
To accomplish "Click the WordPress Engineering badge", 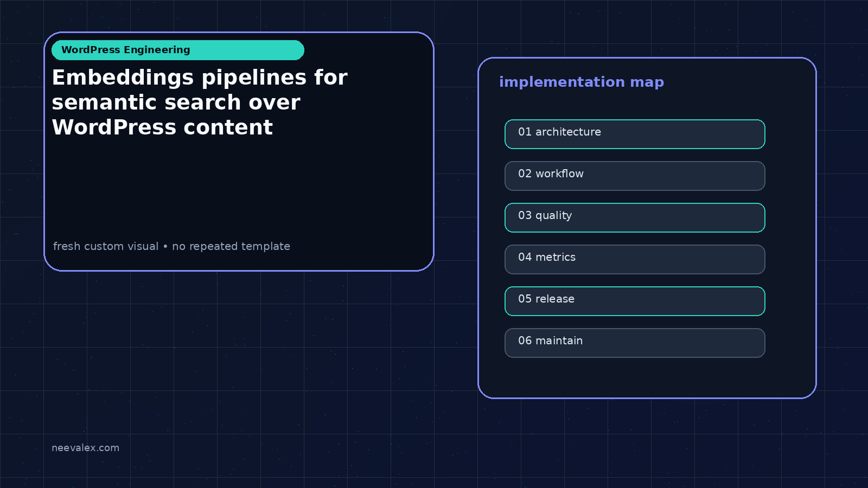I will pyautogui.click(x=178, y=50).
